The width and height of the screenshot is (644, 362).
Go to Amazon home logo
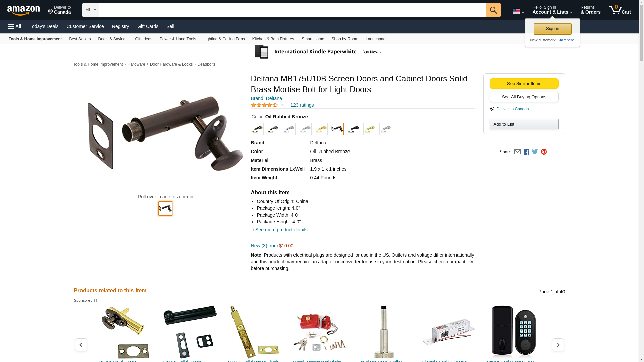pos(23,10)
